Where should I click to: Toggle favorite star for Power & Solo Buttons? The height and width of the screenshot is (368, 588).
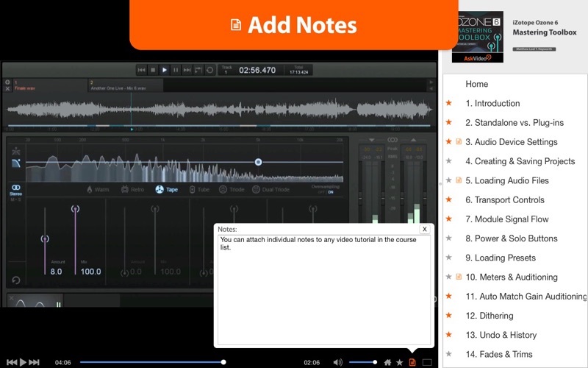[448, 238]
